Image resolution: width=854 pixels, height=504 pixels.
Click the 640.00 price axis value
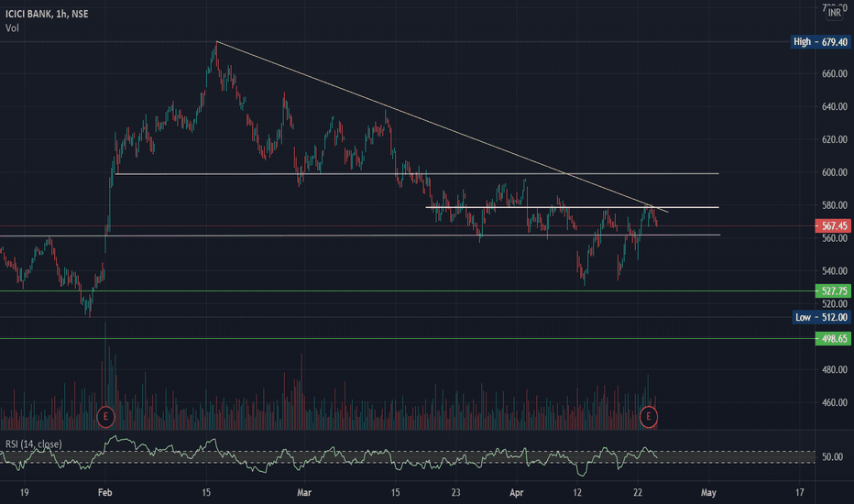tap(835, 107)
